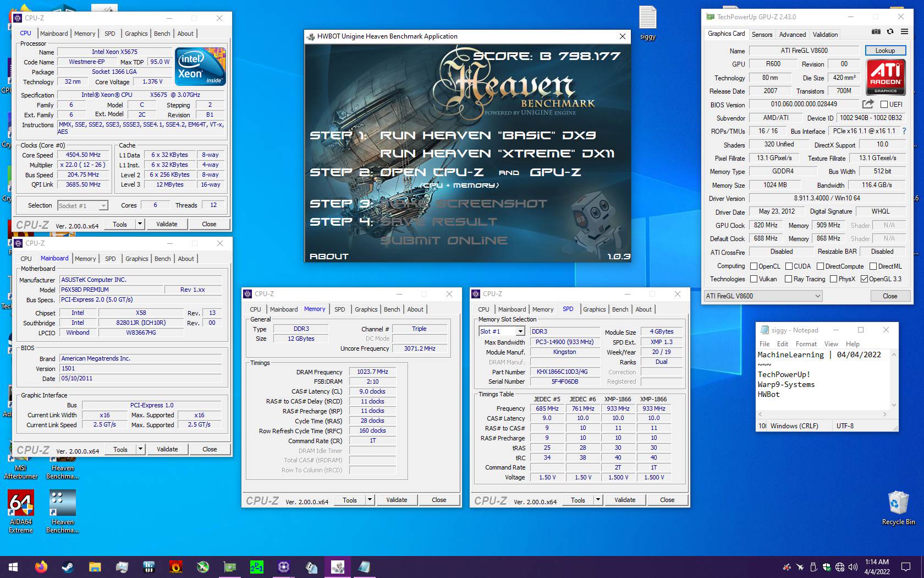The width and height of the screenshot is (924, 578).
Task: Open the Slot #1 memory slot dropdown
Action: pos(502,331)
